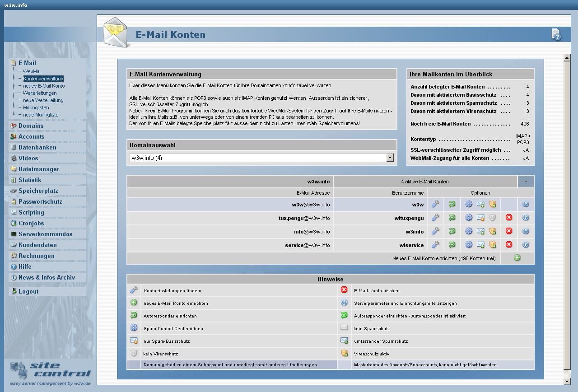Open account settings wrench for tux.pengu@w3w.info
Viewport: 578px width, 392px height.
click(x=435, y=218)
